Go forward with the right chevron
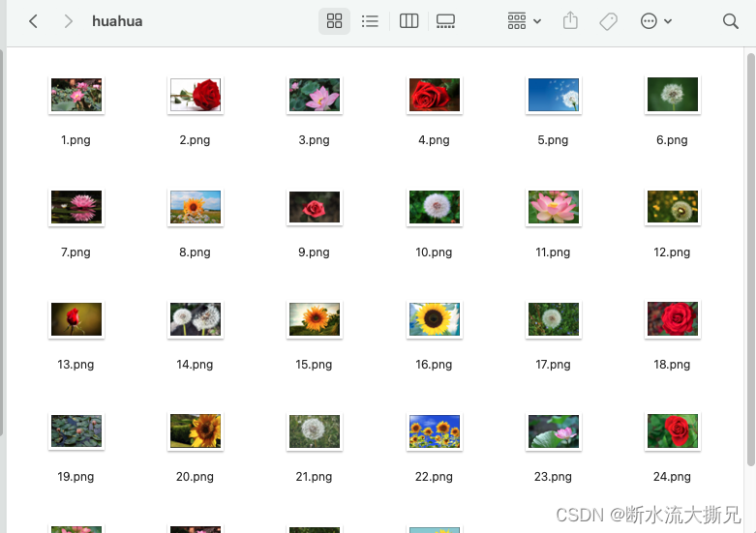 (68, 21)
